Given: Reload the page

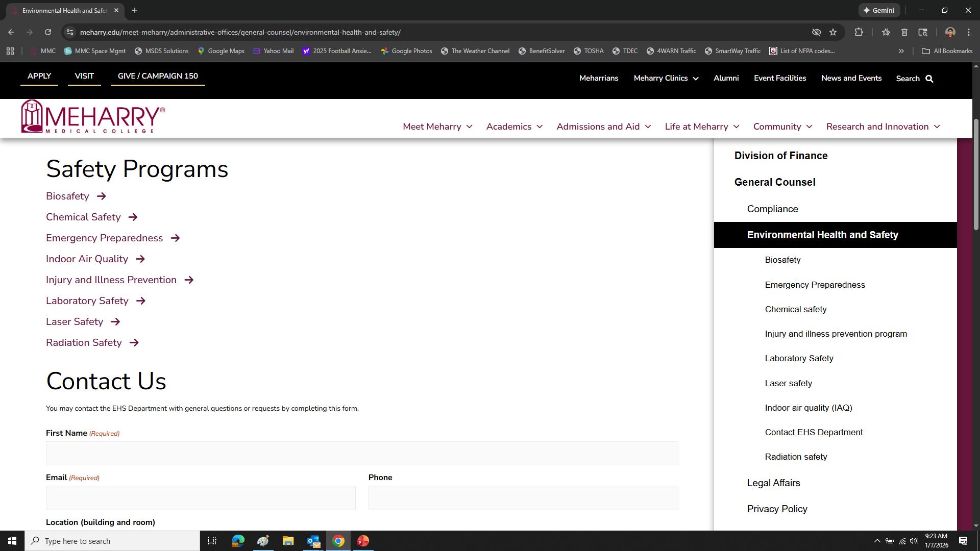Looking at the screenshot, I should [47, 32].
